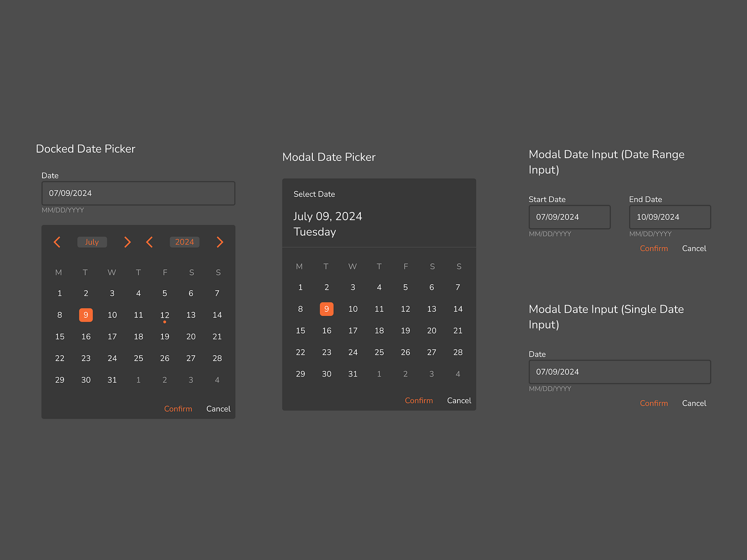Screen dimensions: 747x560
Task: Click the previous year chevron in docked picker
Action: (149, 242)
